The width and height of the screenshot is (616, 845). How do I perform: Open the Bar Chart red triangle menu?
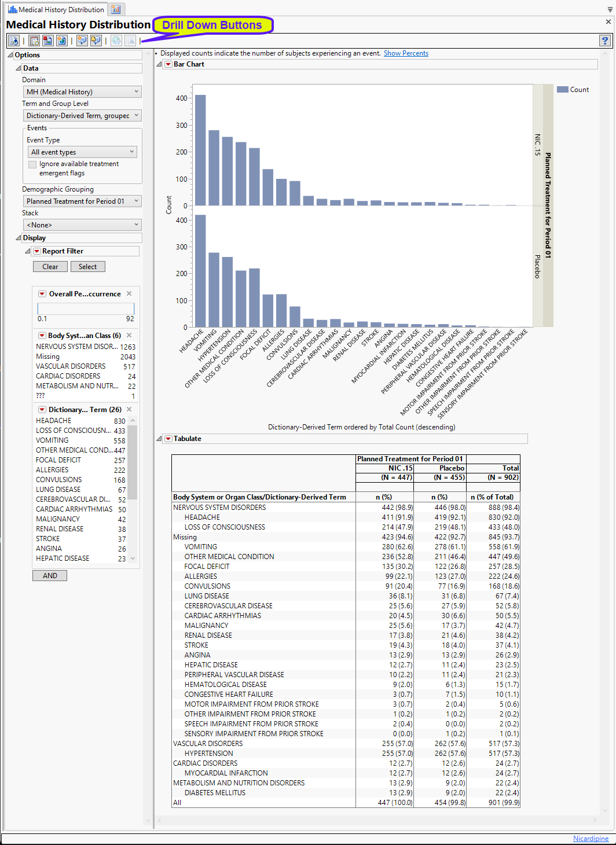(168, 64)
